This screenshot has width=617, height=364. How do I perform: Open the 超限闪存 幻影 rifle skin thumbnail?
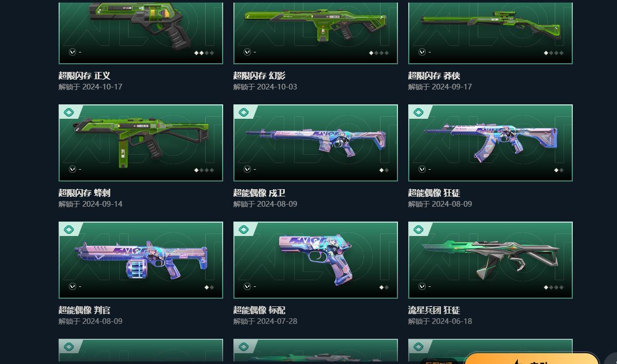(316, 32)
